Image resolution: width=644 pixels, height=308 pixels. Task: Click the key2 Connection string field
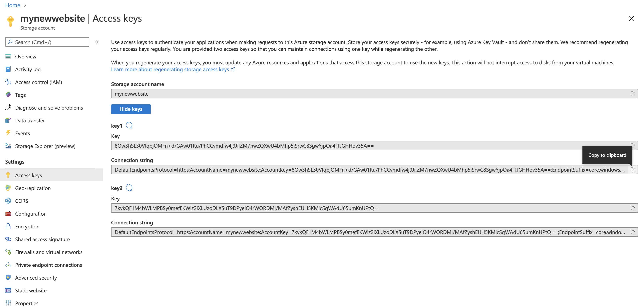[x=374, y=232]
